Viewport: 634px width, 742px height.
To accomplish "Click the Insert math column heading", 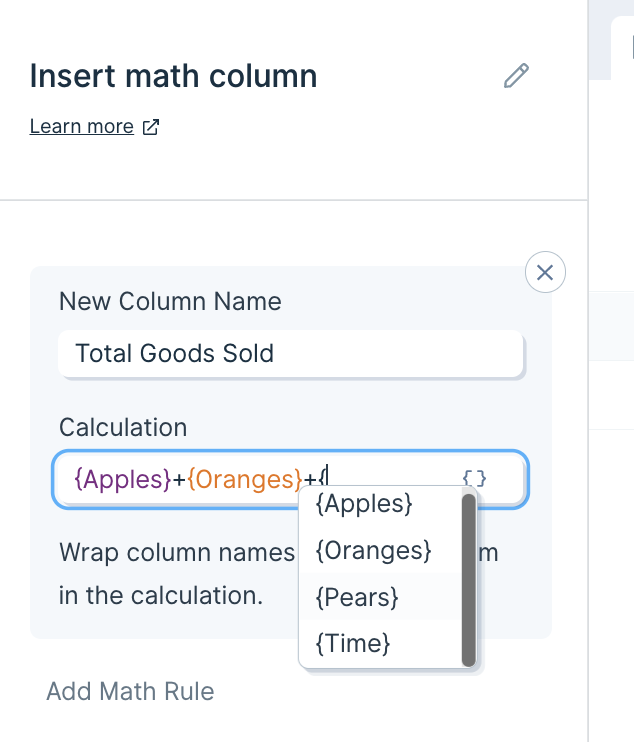I will pos(173,76).
